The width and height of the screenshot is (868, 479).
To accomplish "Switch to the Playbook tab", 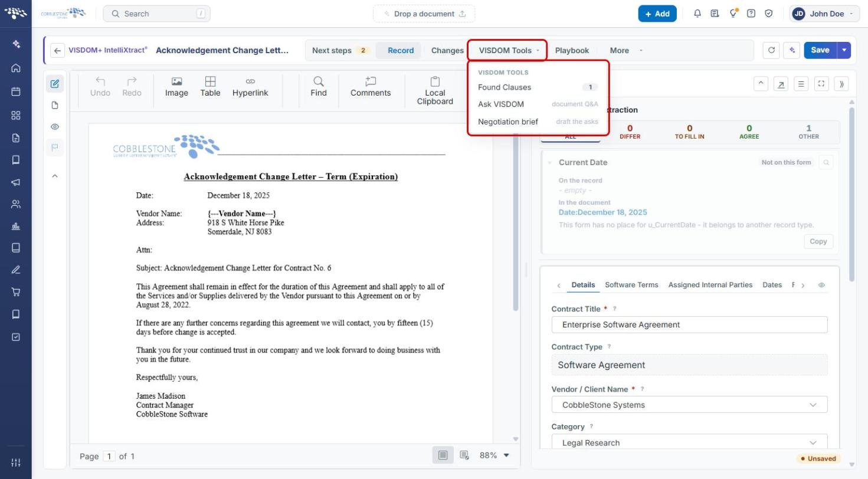I will [x=572, y=51].
